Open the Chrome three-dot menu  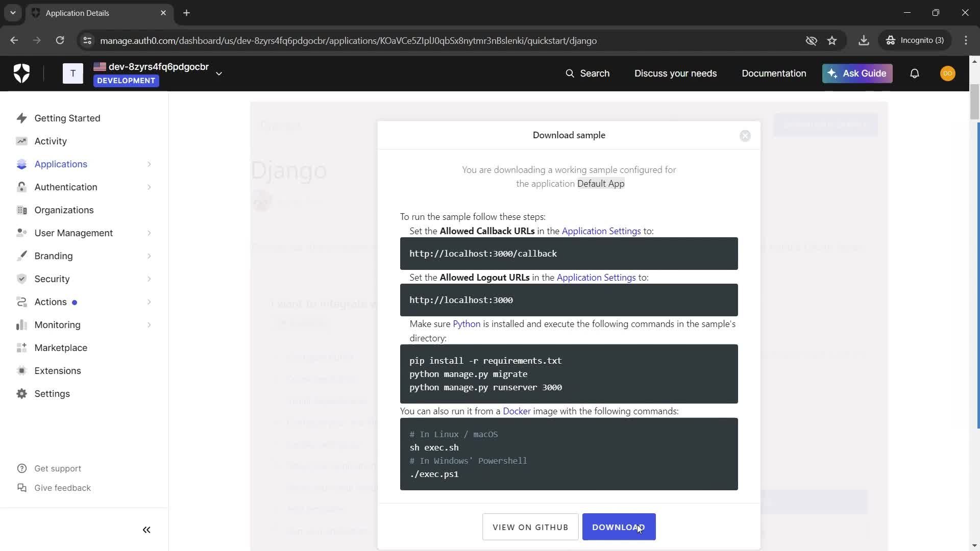[x=966, y=40]
